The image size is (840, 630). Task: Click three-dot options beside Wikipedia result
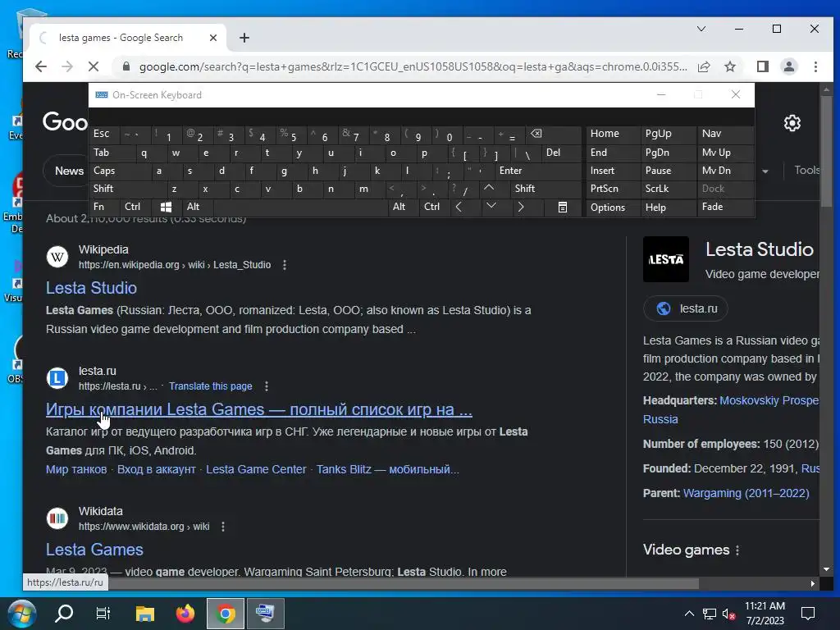(x=285, y=265)
